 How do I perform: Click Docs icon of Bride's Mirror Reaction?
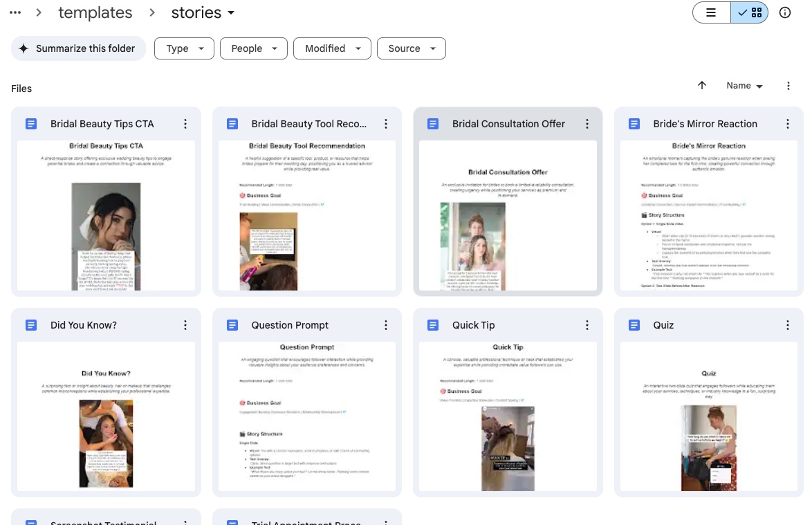(x=634, y=124)
